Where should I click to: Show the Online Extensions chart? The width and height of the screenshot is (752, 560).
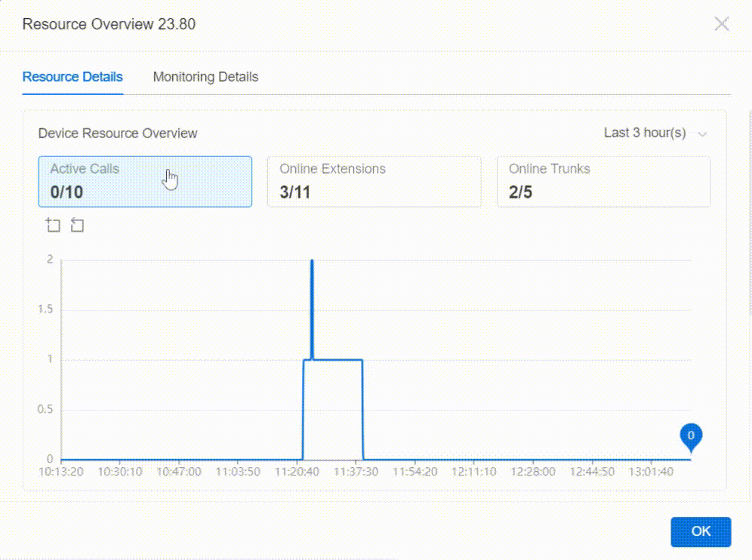tap(374, 181)
